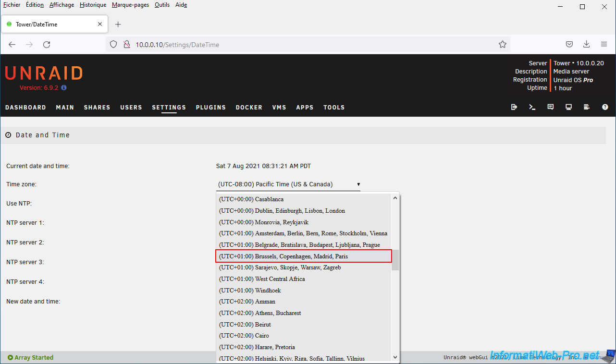Go to the DASHBOARD tab

pyautogui.click(x=25, y=108)
